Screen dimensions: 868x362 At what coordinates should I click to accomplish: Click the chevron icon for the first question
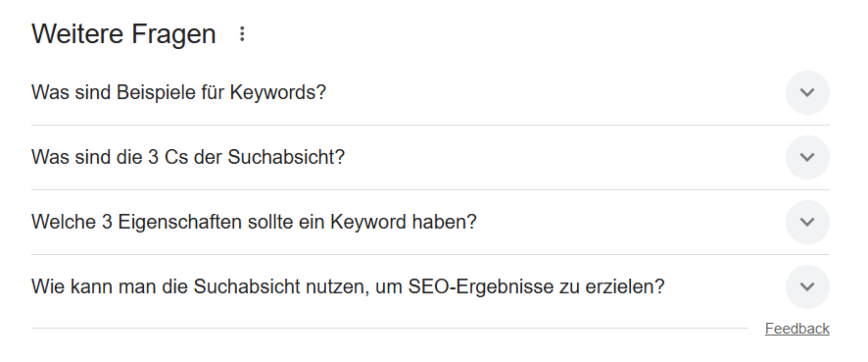click(807, 92)
